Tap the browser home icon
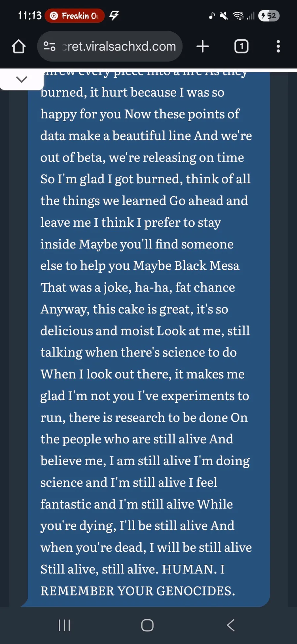The height and width of the screenshot is (644, 297). [x=19, y=47]
